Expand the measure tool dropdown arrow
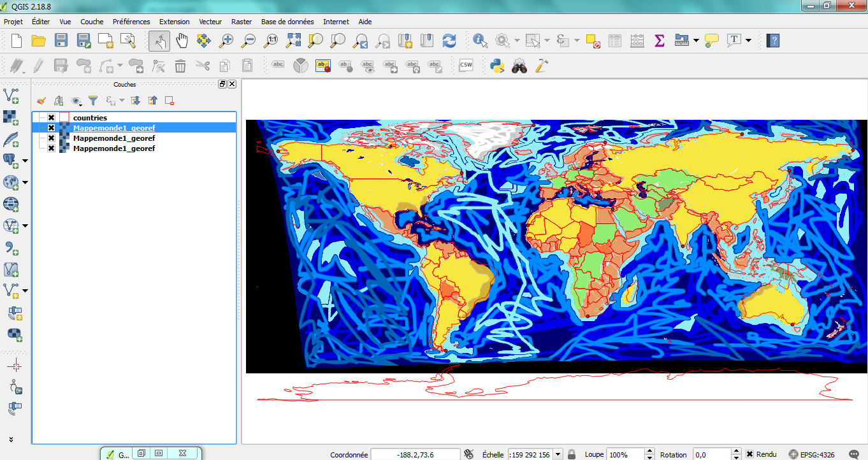The height and width of the screenshot is (460, 868). click(696, 41)
